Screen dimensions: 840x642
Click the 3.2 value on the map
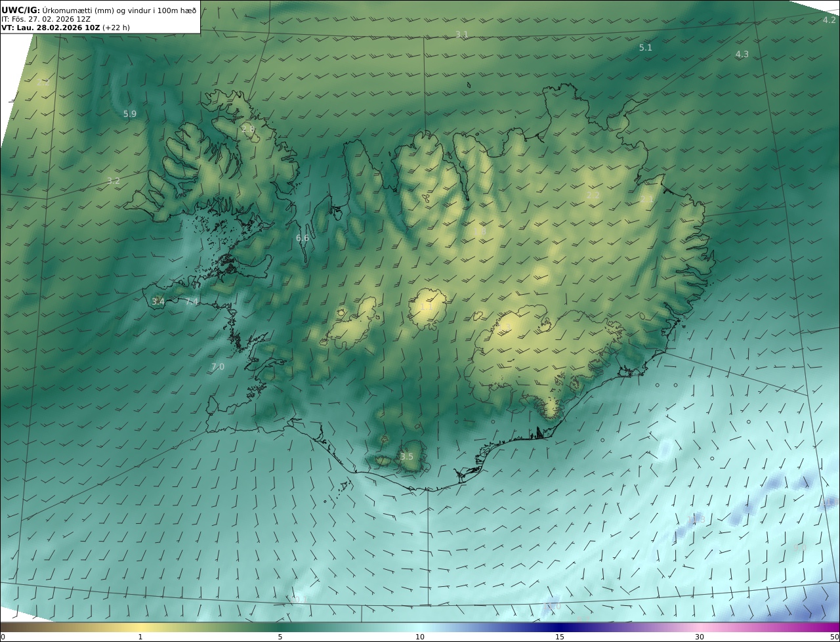(x=114, y=181)
